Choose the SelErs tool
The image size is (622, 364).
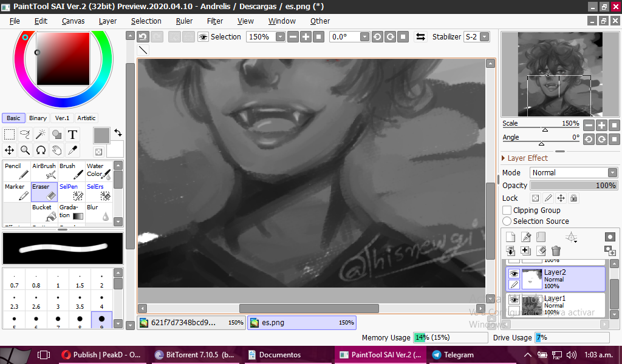click(99, 192)
